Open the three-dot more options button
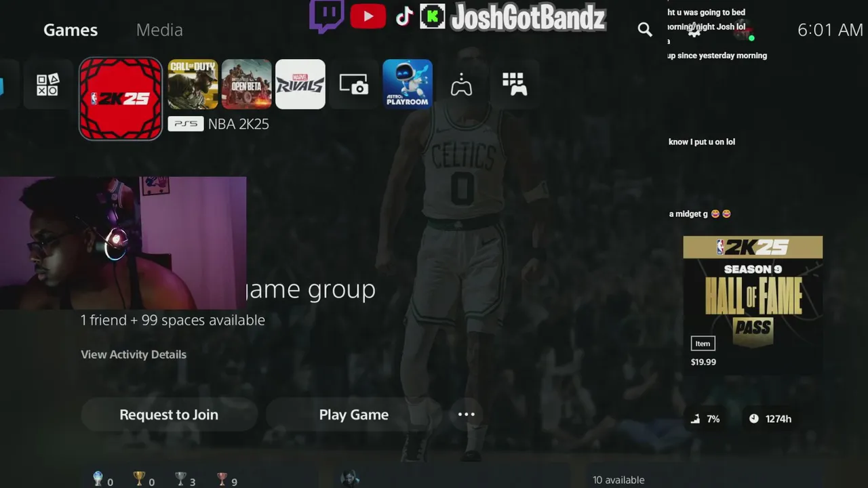Screen dimensions: 868x488 467,415
